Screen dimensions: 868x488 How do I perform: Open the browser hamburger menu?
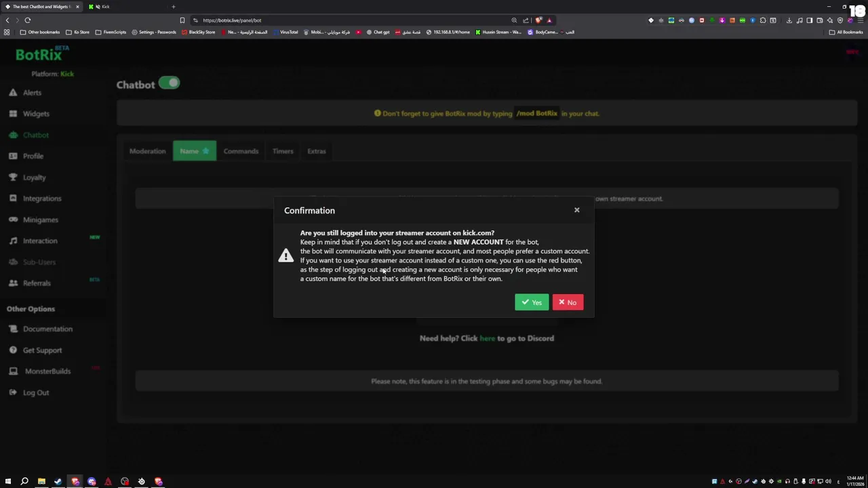861,20
